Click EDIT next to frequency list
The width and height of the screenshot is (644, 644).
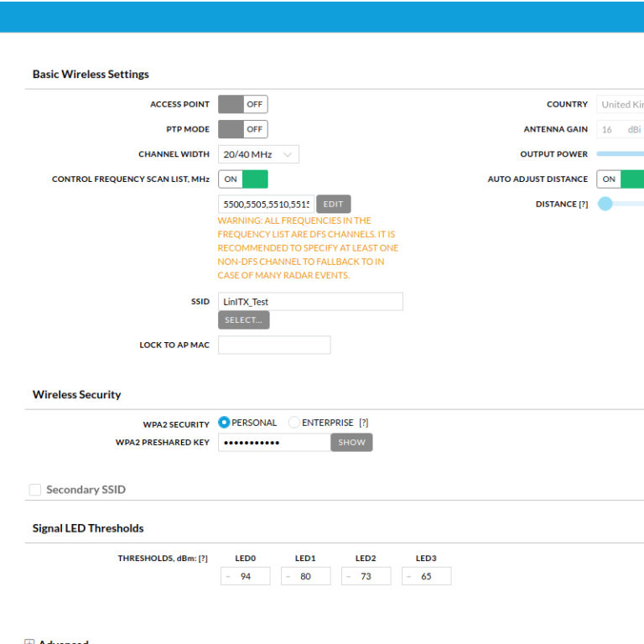pos(333,204)
